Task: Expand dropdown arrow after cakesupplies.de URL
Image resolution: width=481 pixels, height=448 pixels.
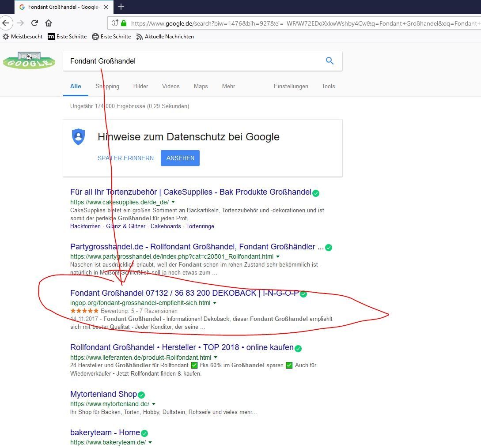Action: point(173,202)
